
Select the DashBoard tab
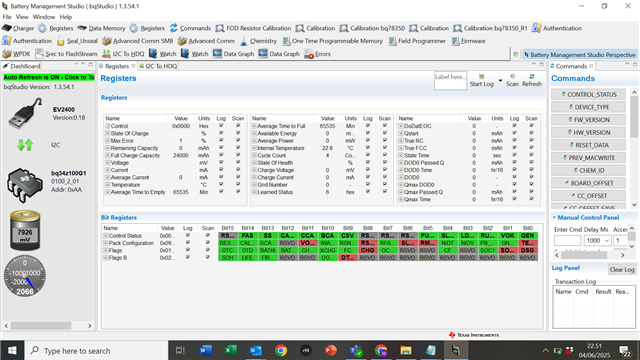[x=22, y=66]
